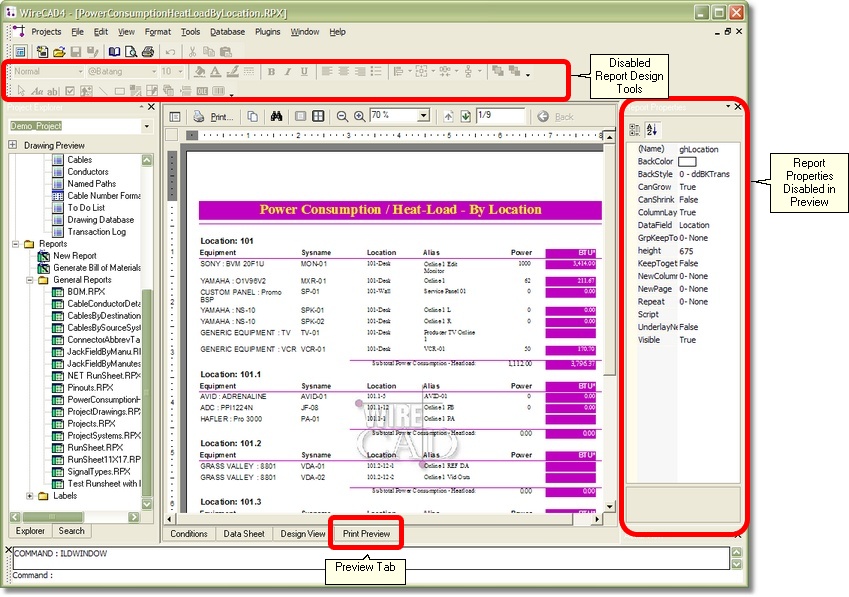This screenshot has width=849, height=597.
Task: Close the Project Explorer panel
Action: [152, 107]
